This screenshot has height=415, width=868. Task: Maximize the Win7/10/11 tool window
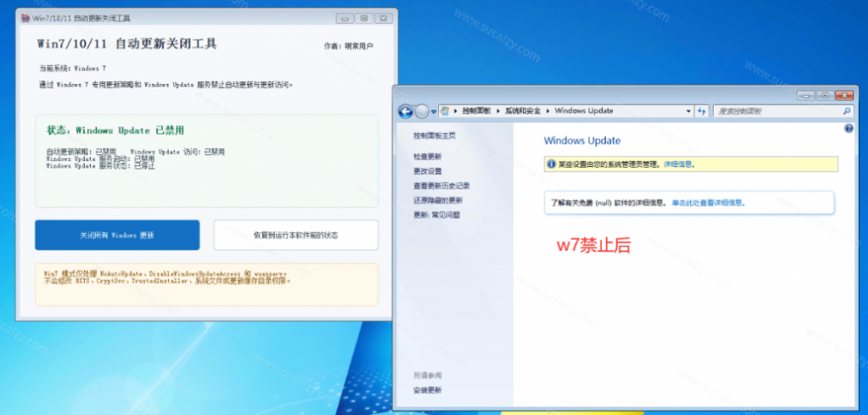[x=364, y=19]
